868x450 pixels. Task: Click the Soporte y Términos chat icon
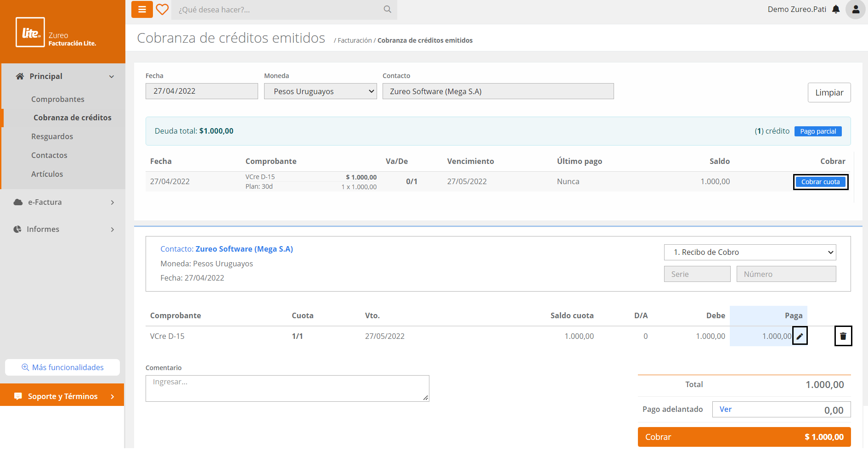pyautogui.click(x=18, y=396)
